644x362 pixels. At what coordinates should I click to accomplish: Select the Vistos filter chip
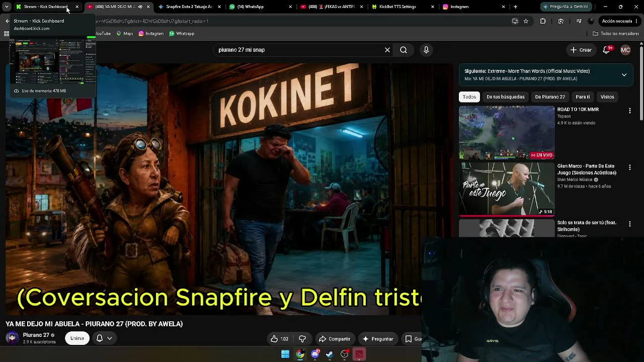[x=607, y=97]
